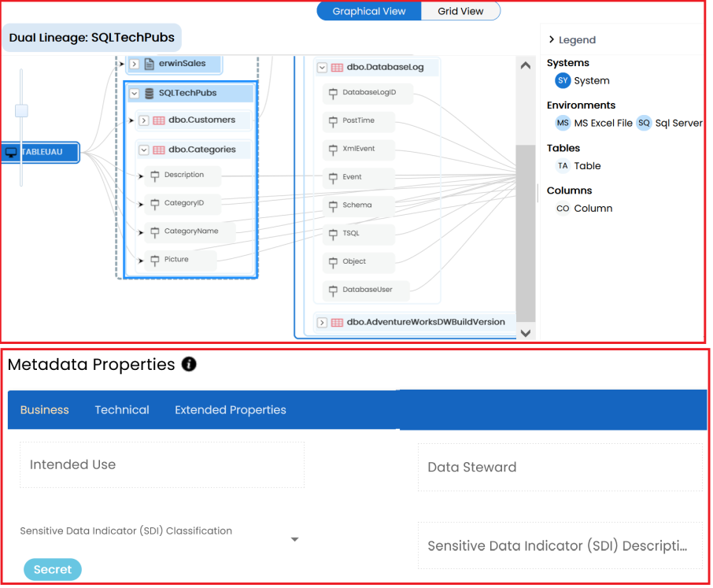The height and width of the screenshot is (588, 713).
Task: Click the vertical scrollbar thumb
Action: pos(525,234)
